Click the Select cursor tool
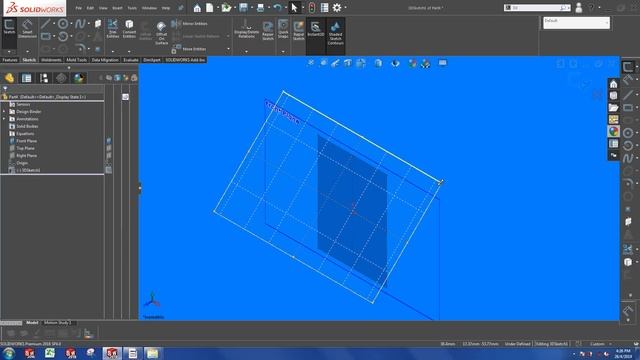This screenshot has height=360, width=640. pyautogui.click(x=294, y=8)
